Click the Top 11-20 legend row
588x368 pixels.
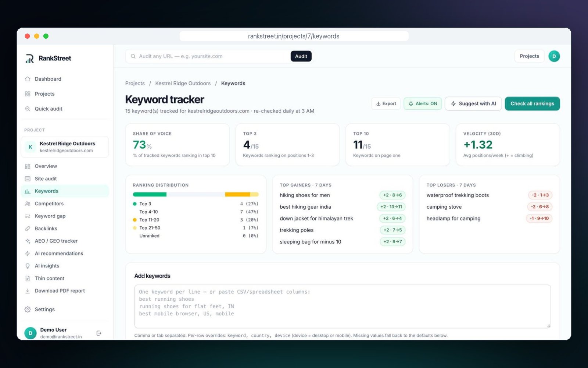click(196, 220)
